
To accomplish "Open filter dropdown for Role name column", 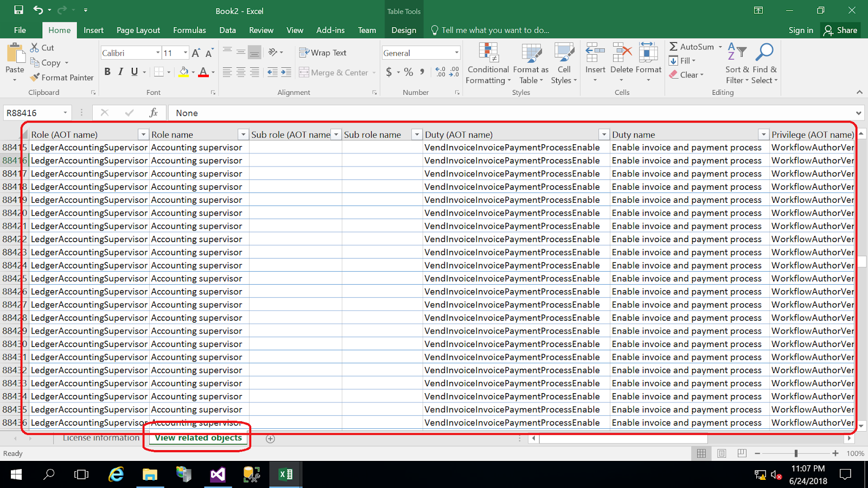I will point(243,134).
